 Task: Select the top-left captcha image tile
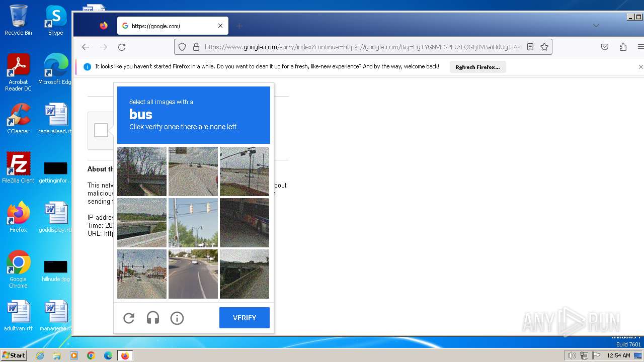click(x=142, y=171)
